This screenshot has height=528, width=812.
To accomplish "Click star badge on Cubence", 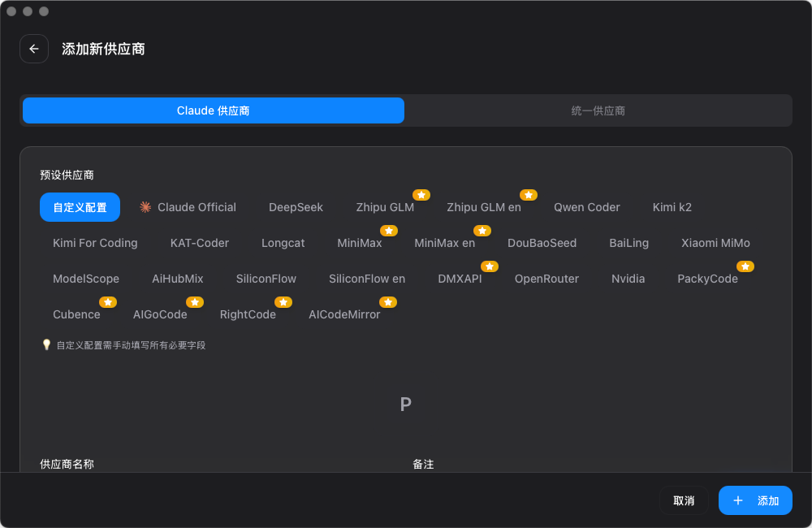I will 108,302.
